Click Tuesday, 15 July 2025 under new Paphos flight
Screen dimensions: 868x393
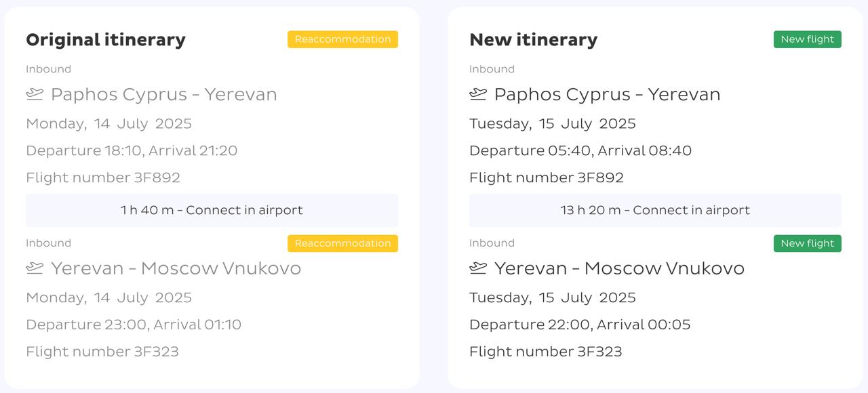point(553,124)
